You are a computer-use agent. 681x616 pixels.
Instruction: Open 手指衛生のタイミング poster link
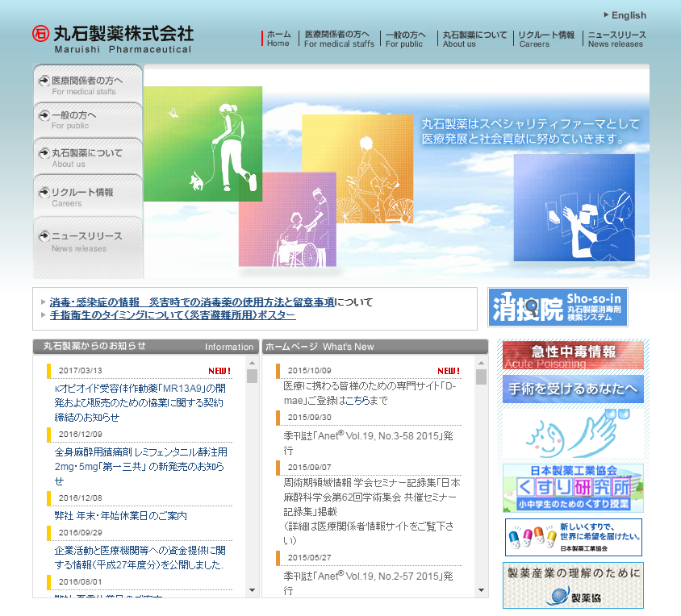coord(173,315)
